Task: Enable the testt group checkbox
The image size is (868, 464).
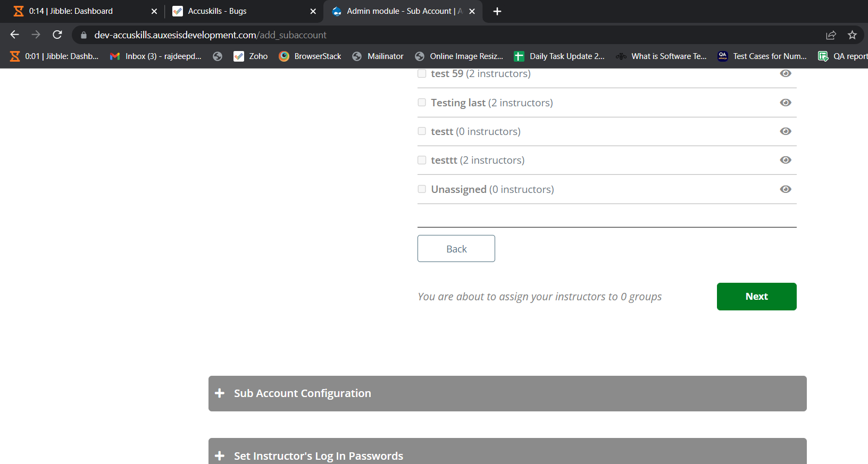Action: coord(422,131)
